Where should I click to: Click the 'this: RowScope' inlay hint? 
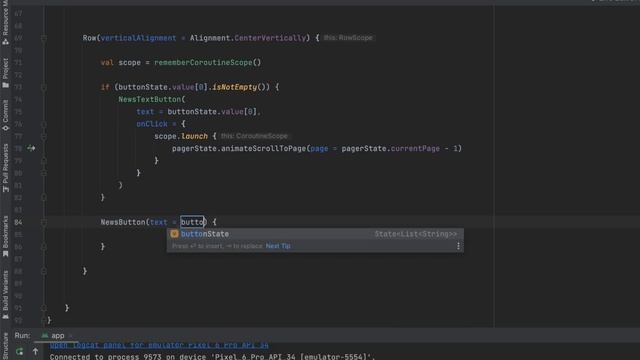point(348,38)
